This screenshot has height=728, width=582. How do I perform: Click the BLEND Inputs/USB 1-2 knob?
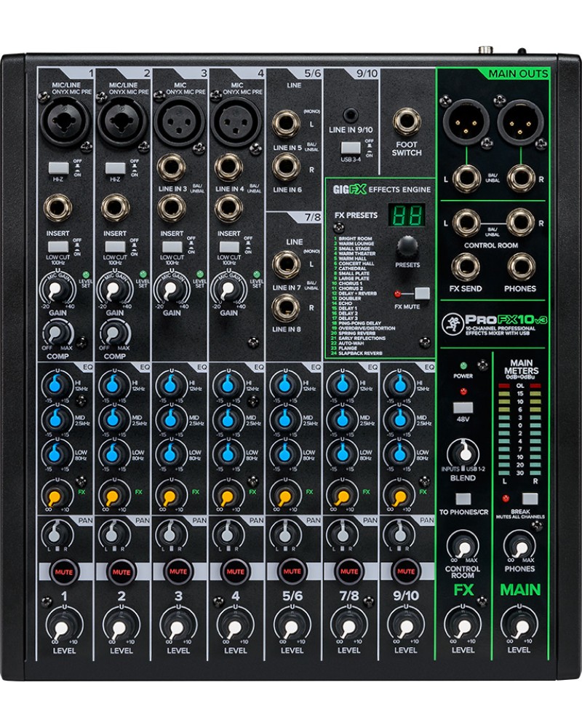(463, 454)
